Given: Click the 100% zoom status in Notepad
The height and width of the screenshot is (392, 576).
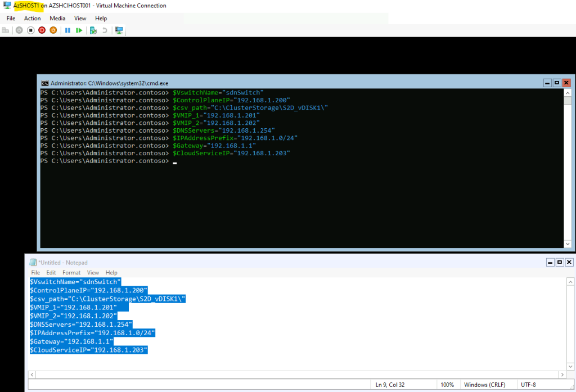Looking at the screenshot, I should click(x=447, y=385).
